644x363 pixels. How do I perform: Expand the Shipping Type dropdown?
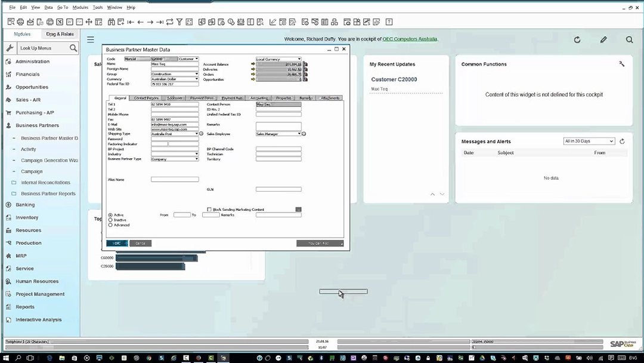point(196,134)
